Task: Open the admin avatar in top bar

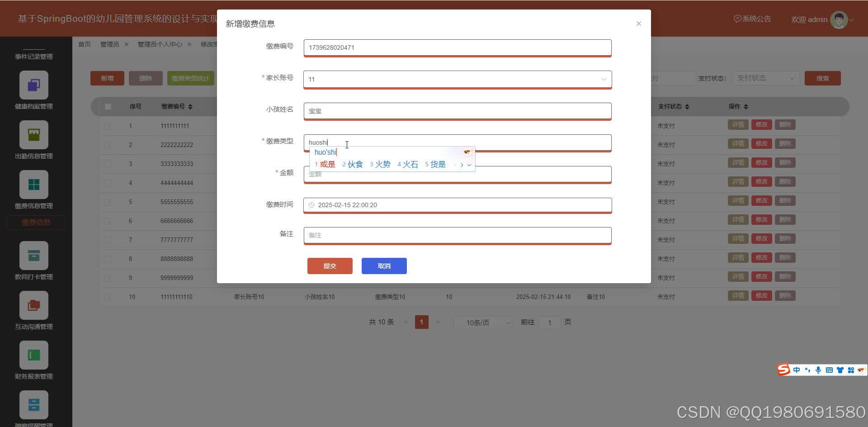Action: click(x=839, y=19)
